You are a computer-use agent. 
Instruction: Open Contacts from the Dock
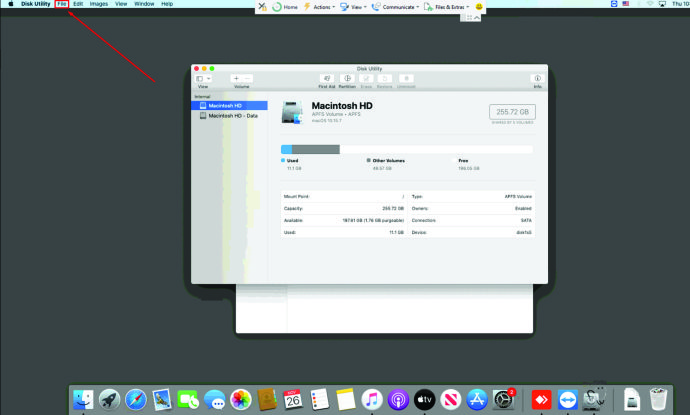pos(267,400)
